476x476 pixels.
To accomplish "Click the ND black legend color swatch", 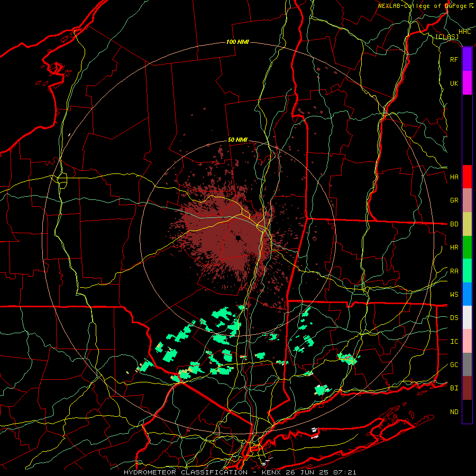I will [467, 411].
